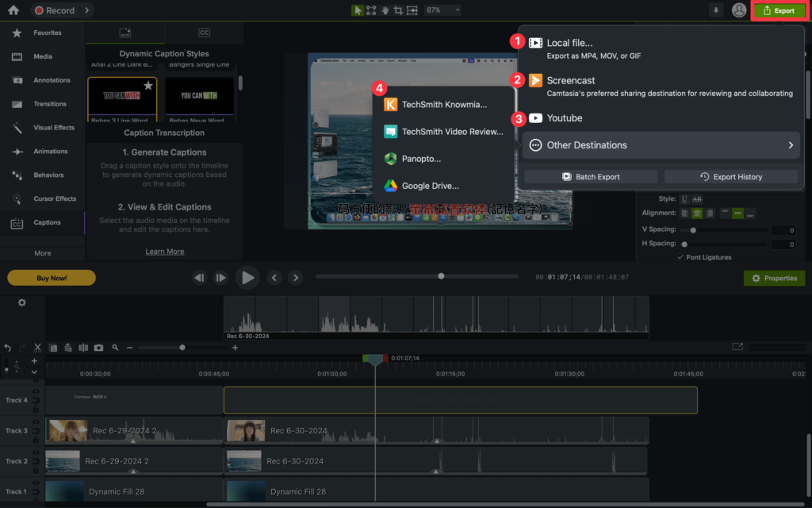Open timeline settings gear icon
The image size is (812, 508).
[21, 302]
